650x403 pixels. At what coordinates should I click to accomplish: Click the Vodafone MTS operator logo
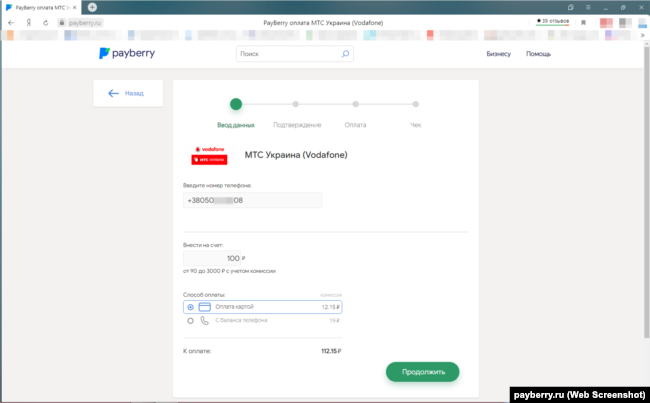210,155
